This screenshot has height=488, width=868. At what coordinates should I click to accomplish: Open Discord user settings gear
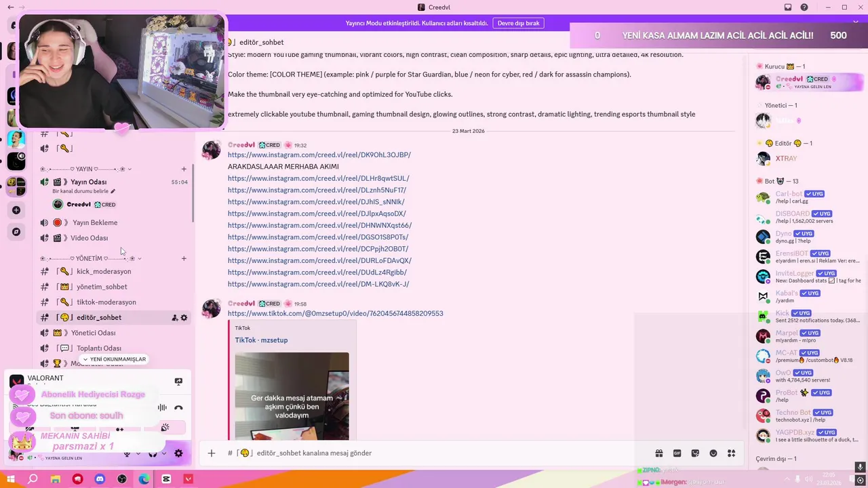pos(178,453)
